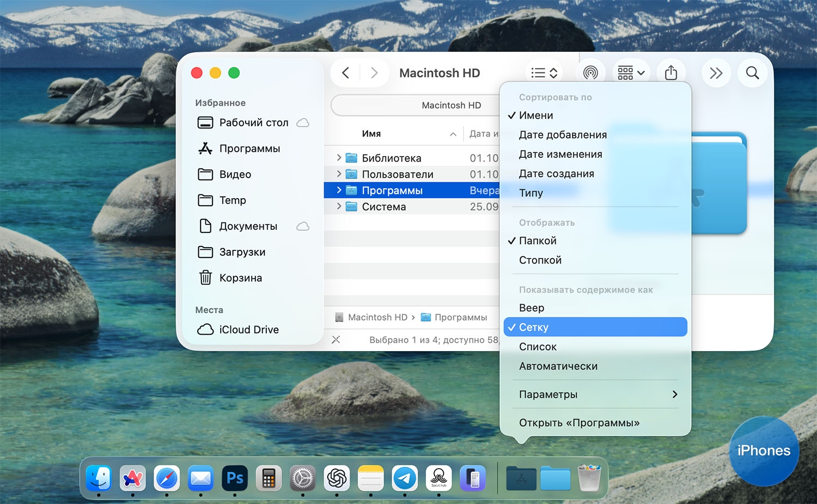This screenshot has width=817, height=504.
Task: Launch Photoshop from the Dock
Action: [x=235, y=478]
